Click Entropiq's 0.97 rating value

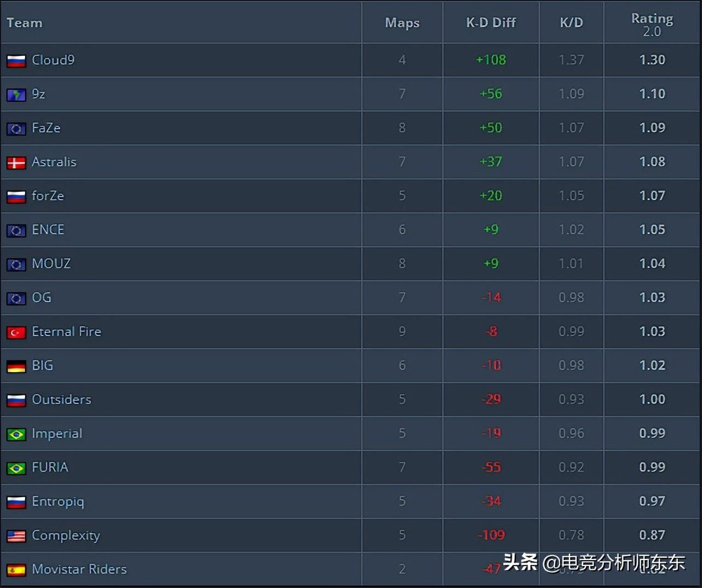pos(652,501)
